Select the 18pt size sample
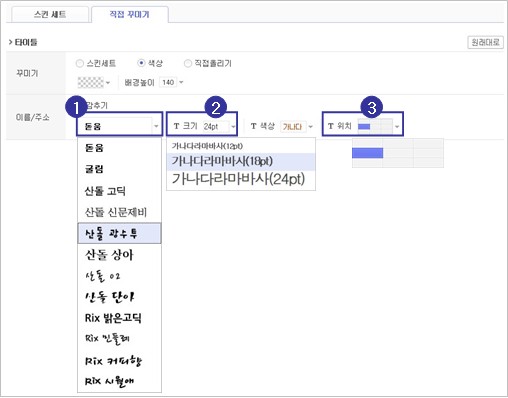This screenshot has width=508, height=398. 241,161
